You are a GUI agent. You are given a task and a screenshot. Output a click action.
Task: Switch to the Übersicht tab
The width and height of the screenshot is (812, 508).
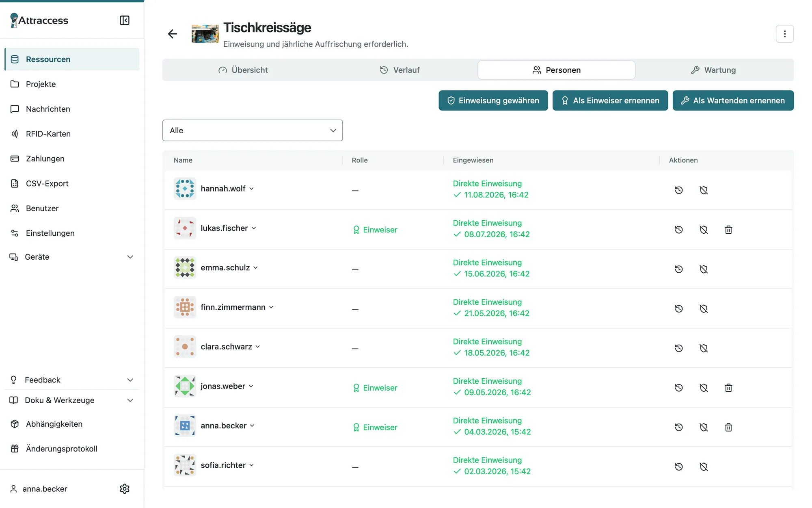pos(243,70)
